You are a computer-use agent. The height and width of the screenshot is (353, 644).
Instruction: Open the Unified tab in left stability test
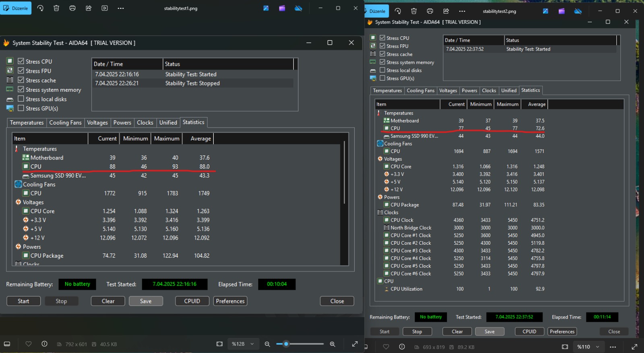[168, 122]
